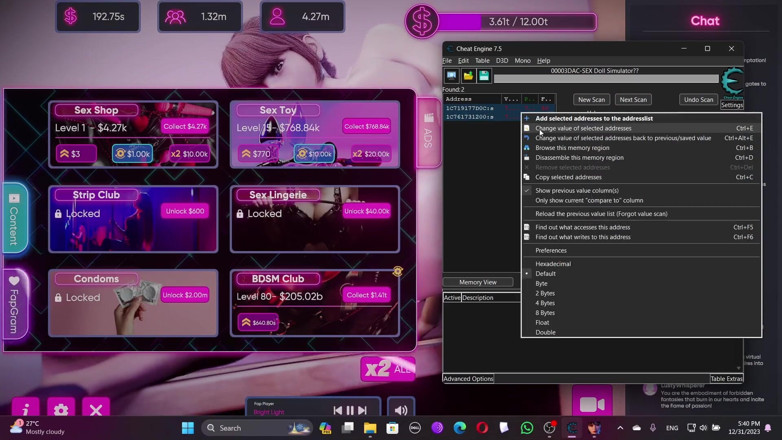
Task: Choose Add selected addresses to the addresslist
Action: (x=641, y=118)
